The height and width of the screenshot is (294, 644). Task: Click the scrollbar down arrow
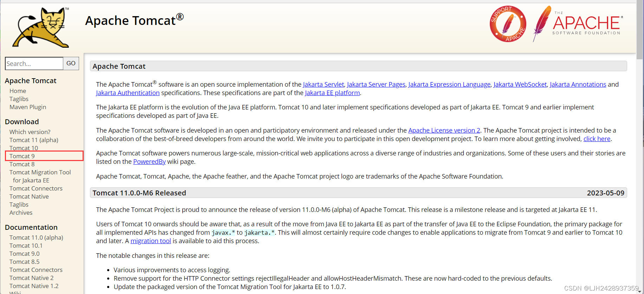point(640,291)
